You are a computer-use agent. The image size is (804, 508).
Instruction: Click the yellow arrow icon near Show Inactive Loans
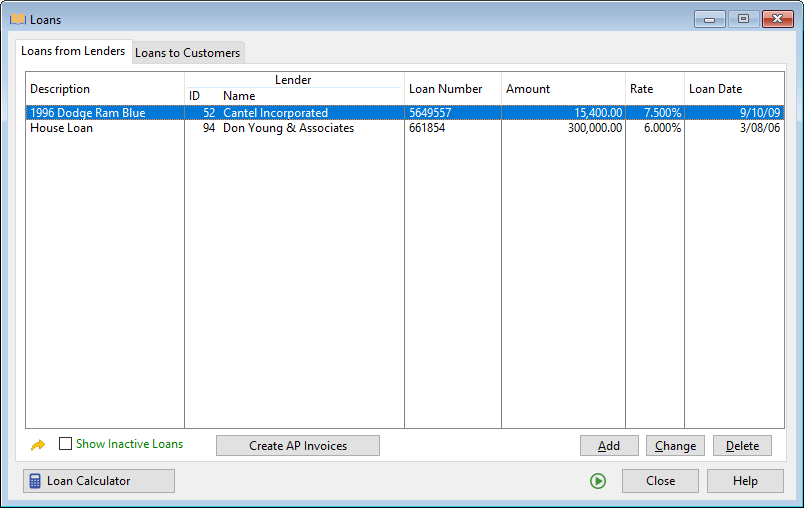point(38,445)
